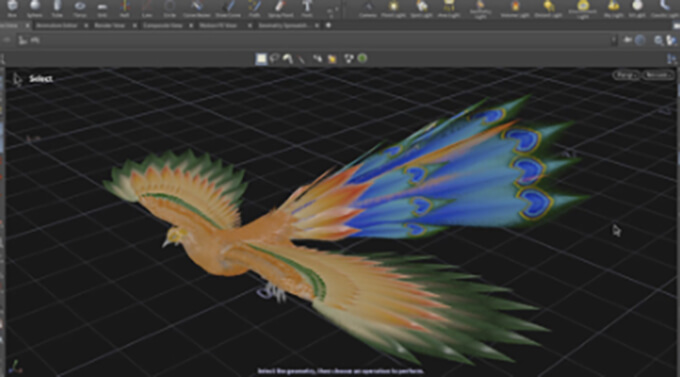
Task: Open the Persp camera dropdown
Action: tap(626, 75)
